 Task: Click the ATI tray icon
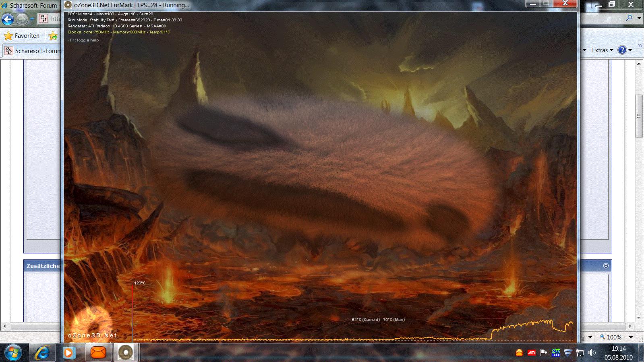coord(532,353)
